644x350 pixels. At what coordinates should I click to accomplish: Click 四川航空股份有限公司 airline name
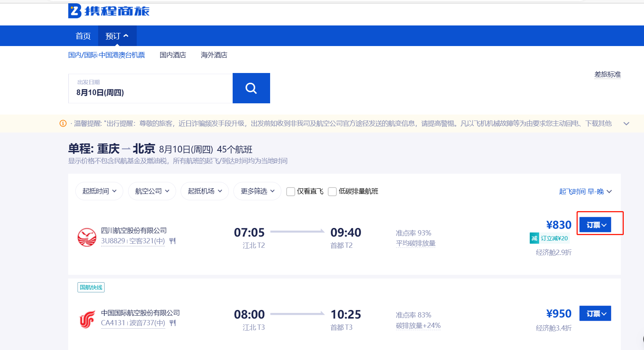[134, 230]
